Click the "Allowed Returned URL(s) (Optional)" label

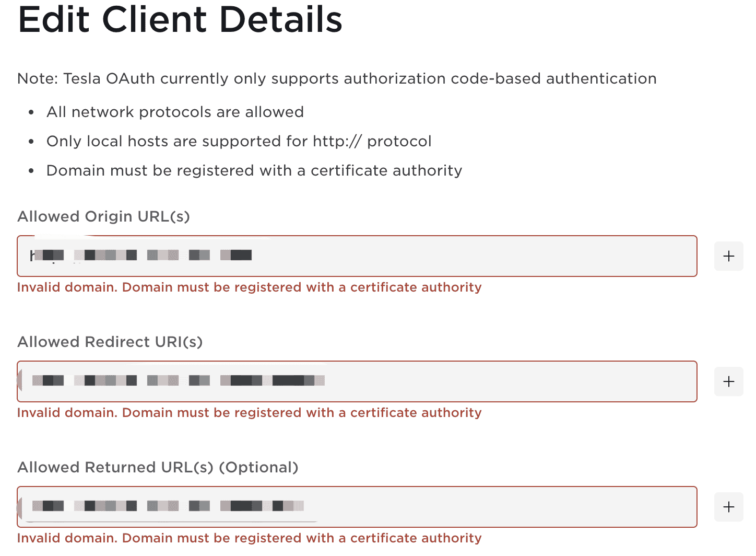click(158, 467)
